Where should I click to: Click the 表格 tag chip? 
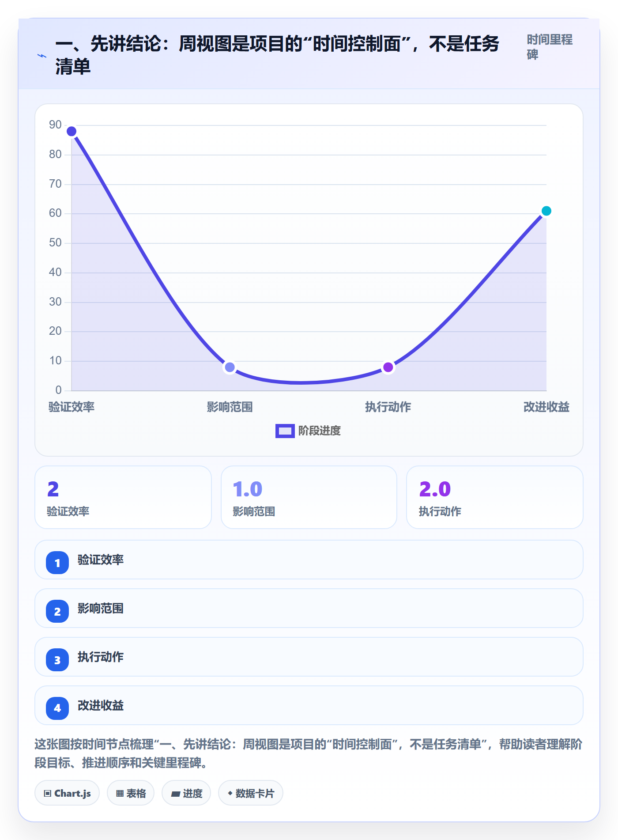[131, 793]
